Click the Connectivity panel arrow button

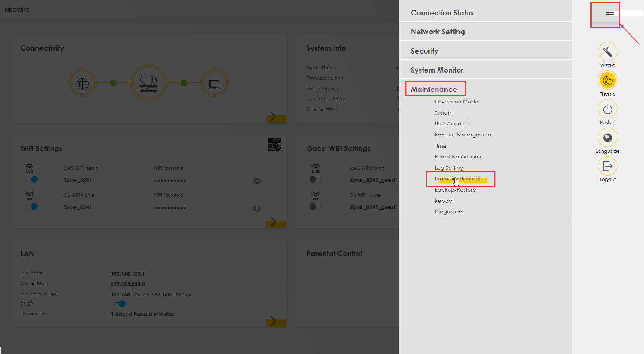click(276, 117)
